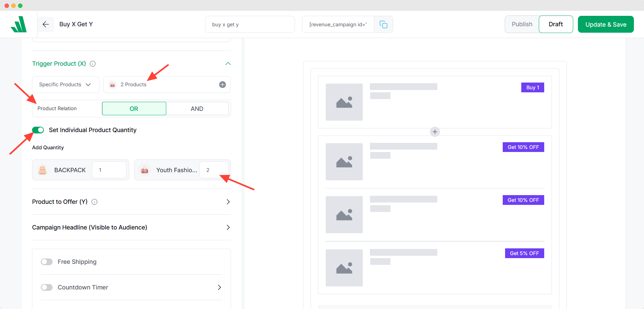The width and height of the screenshot is (644, 309).
Task: Expand the Product to Offer (Y) section
Action: [x=228, y=202]
